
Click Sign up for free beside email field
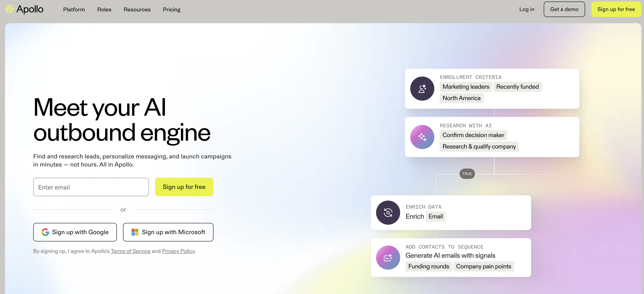[184, 187]
